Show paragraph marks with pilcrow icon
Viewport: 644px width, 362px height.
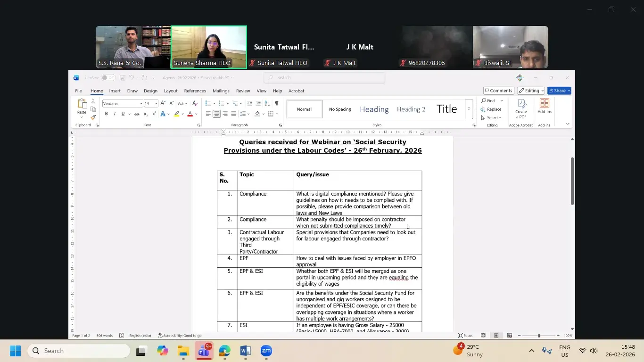[x=276, y=103]
